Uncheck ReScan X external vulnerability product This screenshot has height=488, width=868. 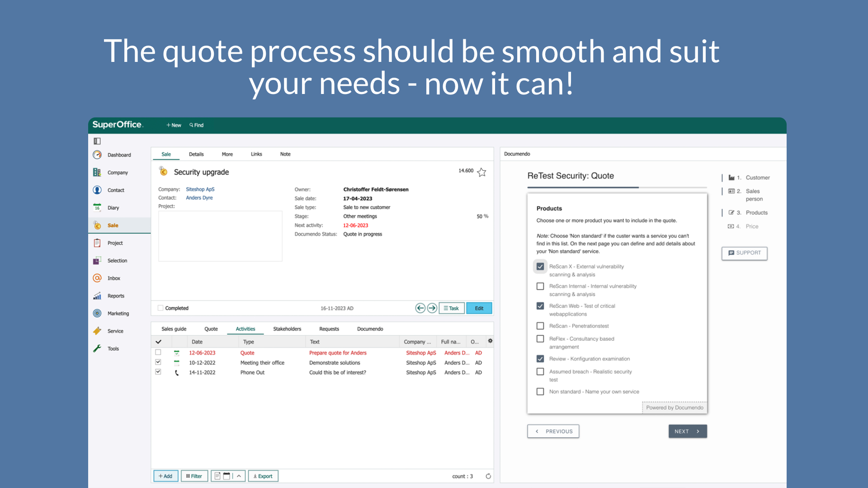tap(540, 267)
